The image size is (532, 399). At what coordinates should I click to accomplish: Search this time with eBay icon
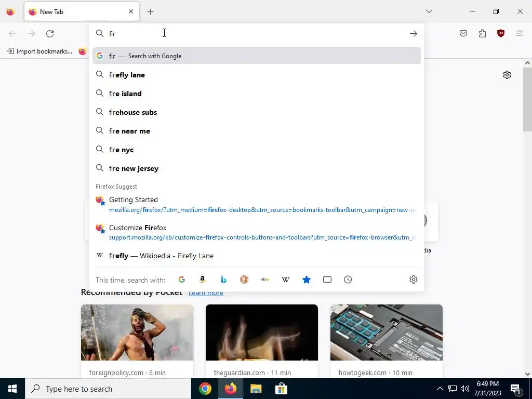(265, 280)
